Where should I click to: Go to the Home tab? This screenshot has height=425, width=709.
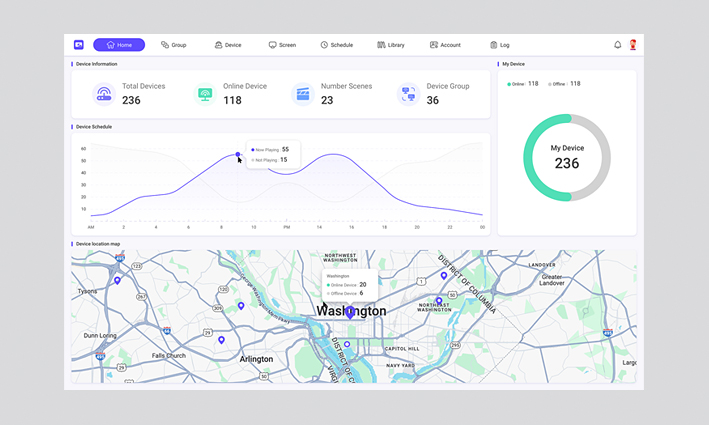[x=119, y=45]
